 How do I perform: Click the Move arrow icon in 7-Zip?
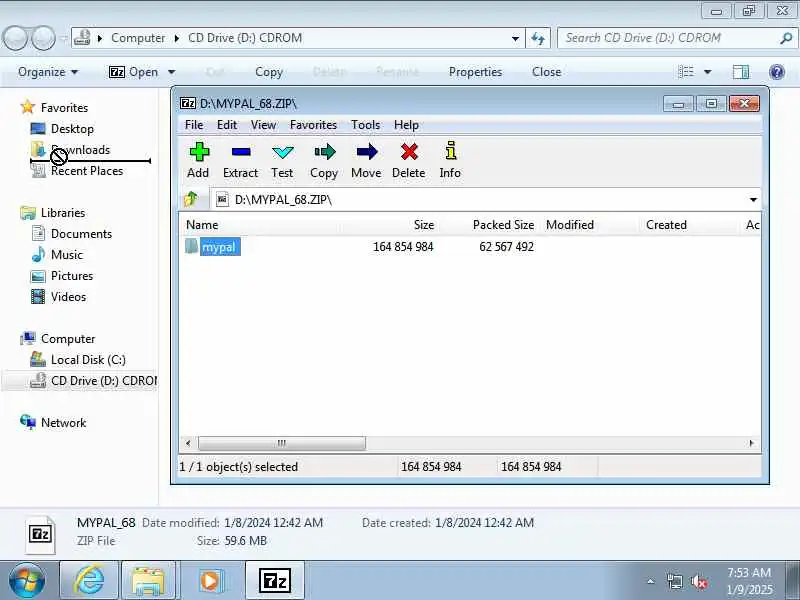coord(366,160)
